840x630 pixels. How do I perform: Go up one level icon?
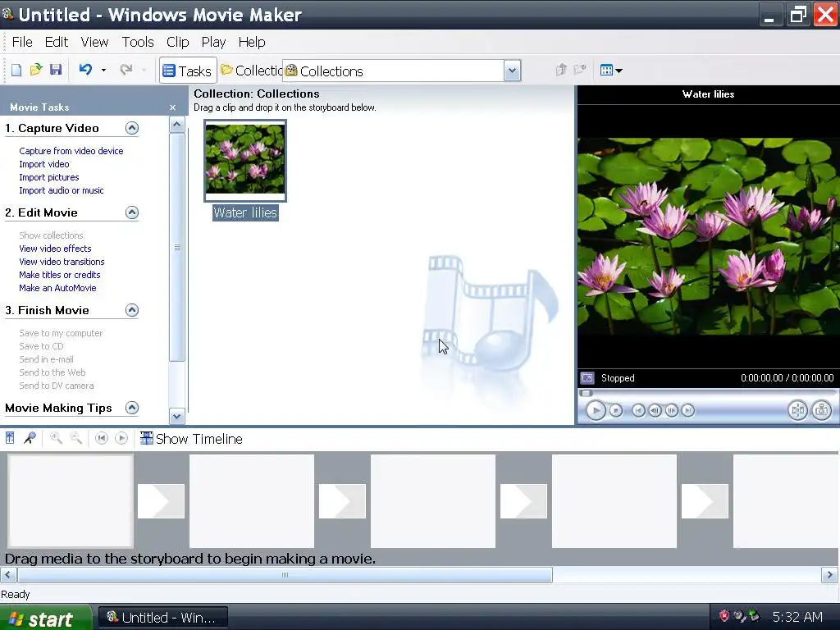[561, 71]
